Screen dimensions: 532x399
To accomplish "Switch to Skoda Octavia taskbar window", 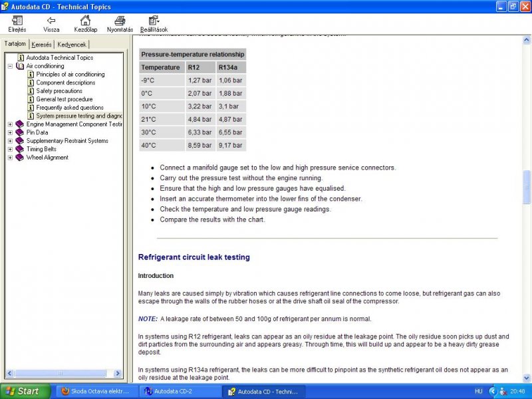I will [x=96, y=391].
